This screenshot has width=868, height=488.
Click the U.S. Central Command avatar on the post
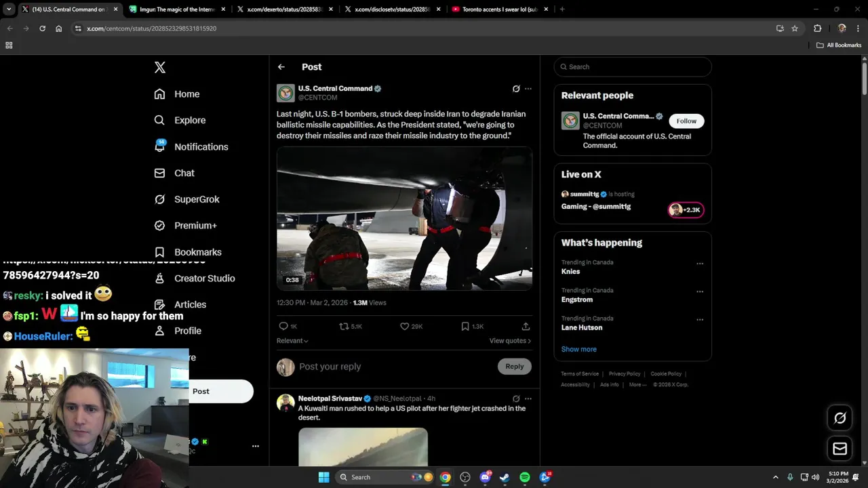(285, 93)
